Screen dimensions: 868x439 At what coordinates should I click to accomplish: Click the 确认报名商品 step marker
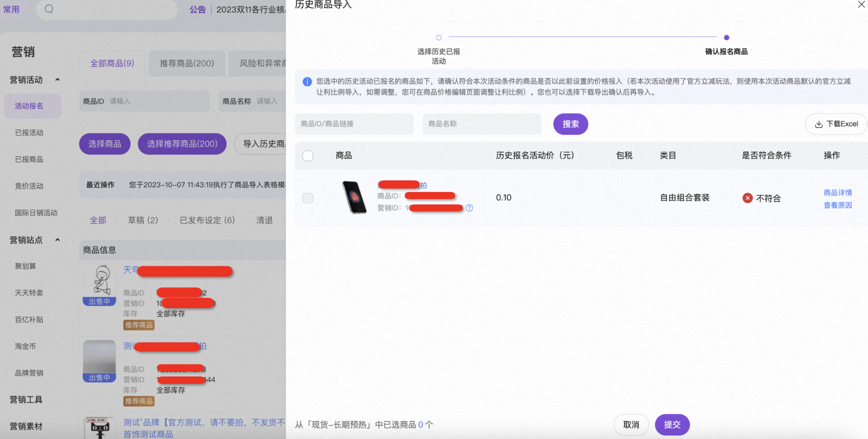pos(726,37)
